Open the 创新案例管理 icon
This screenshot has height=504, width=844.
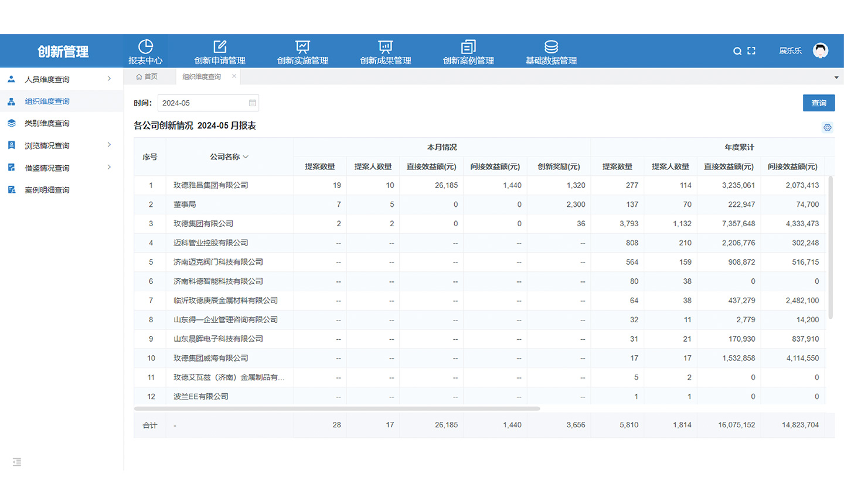468,50
